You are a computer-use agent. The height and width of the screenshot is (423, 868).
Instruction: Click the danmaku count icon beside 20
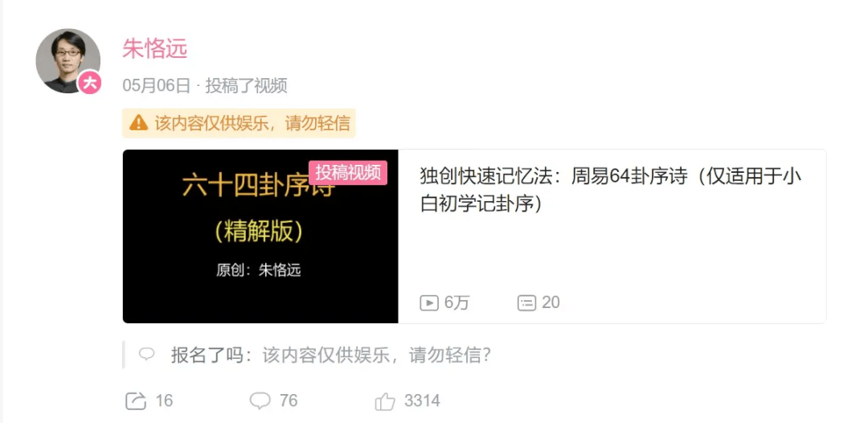[526, 303]
